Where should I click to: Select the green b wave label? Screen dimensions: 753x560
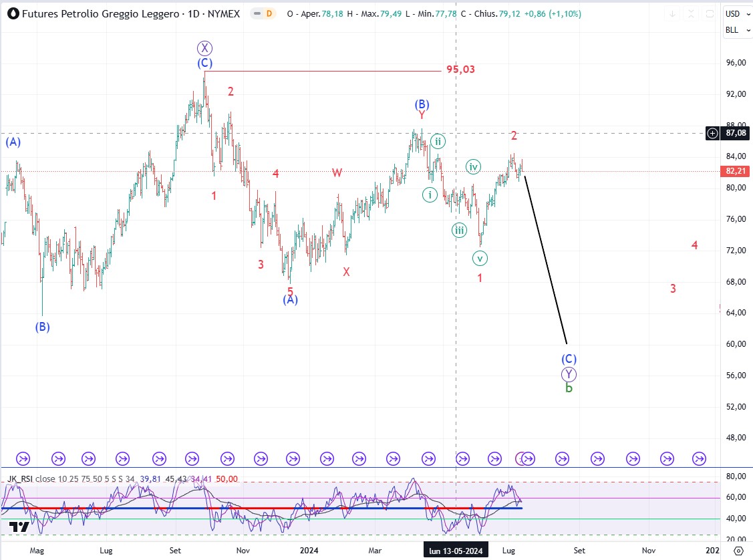pyautogui.click(x=569, y=388)
